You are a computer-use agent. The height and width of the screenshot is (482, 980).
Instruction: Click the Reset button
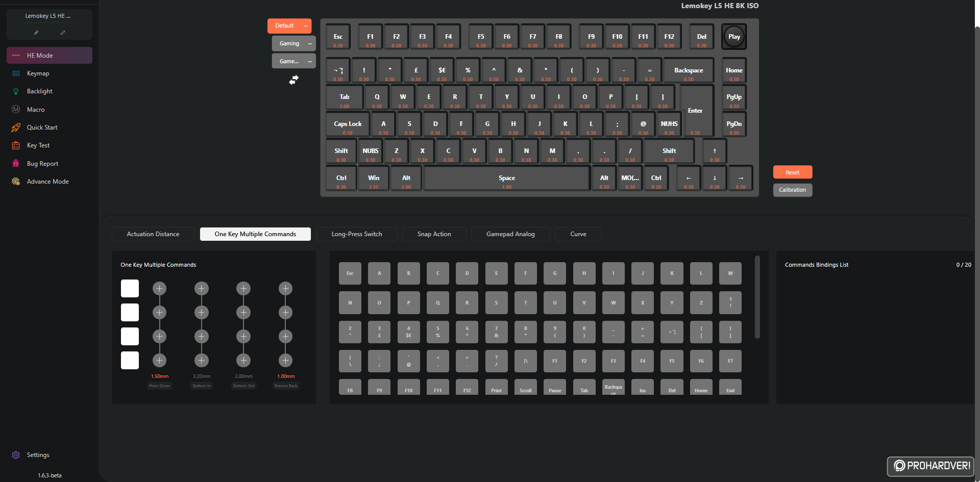pyautogui.click(x=793, y=172)
